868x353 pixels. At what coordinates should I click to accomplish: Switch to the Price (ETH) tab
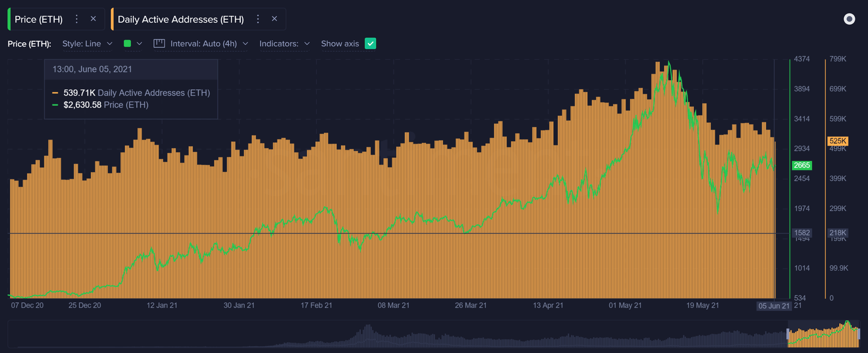pos(38,19)
